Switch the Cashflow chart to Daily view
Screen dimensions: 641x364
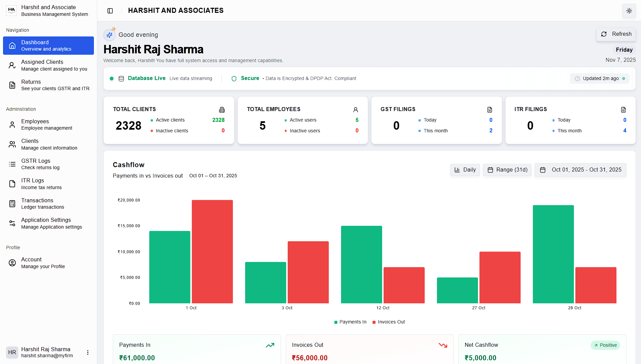(x=465, y=170)
